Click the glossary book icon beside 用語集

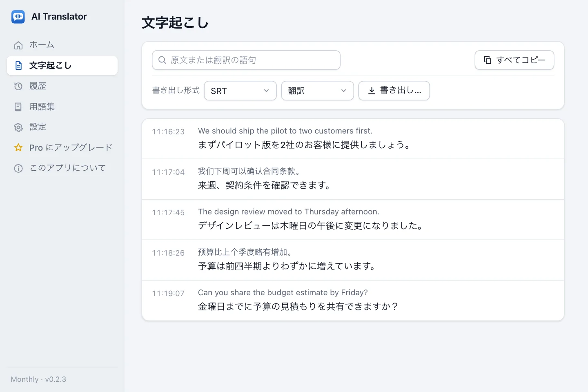[18, 107]
